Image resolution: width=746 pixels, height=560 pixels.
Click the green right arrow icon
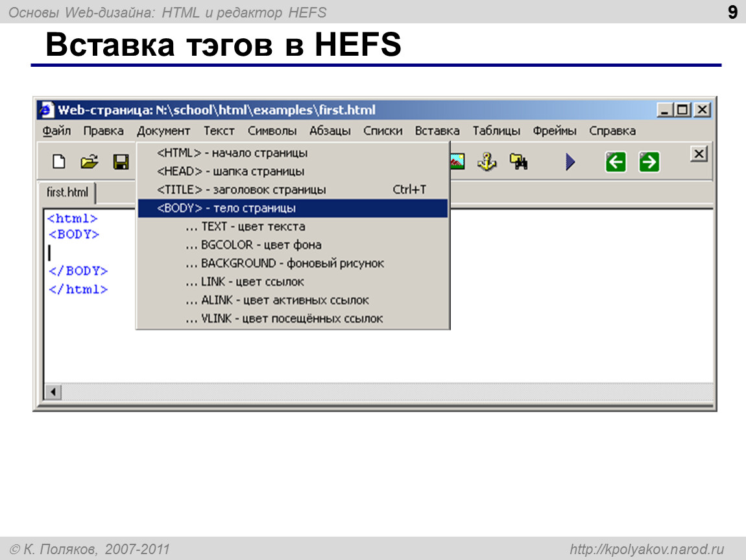pyautogui.click(x=649, y=162)
